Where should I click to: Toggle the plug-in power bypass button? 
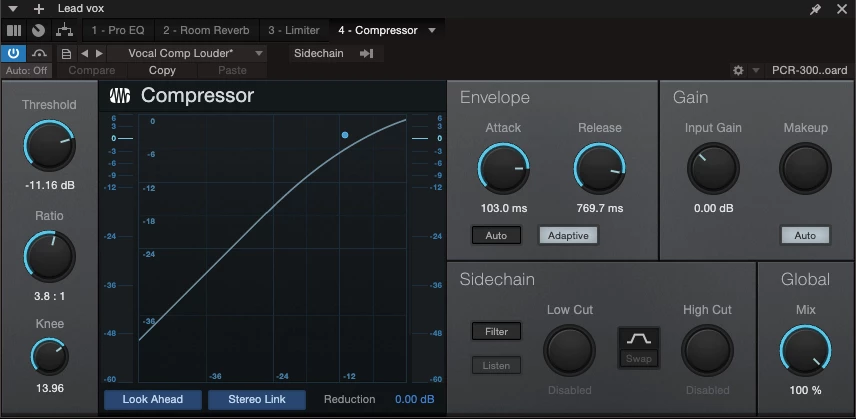point(14,53)
